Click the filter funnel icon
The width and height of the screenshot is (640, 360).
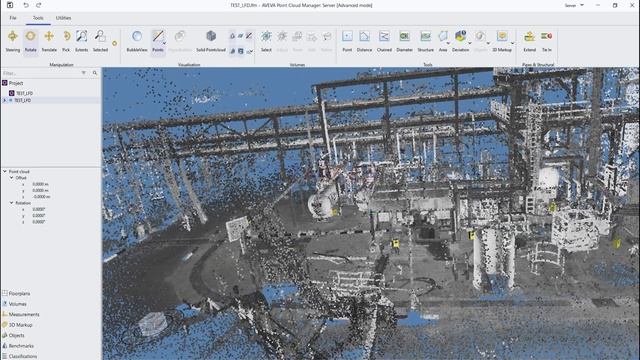coord(84,73)
